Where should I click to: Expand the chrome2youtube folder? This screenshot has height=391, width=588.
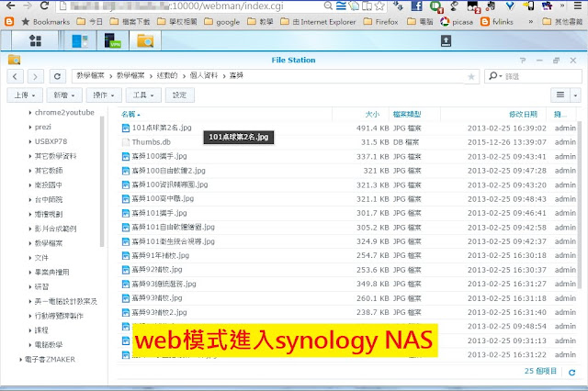(30, 112)
